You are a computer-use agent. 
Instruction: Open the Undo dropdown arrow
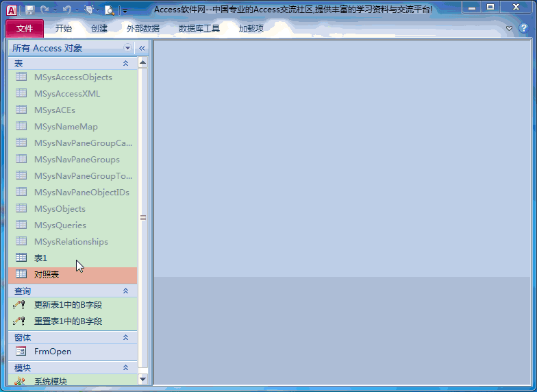[77, 10]
